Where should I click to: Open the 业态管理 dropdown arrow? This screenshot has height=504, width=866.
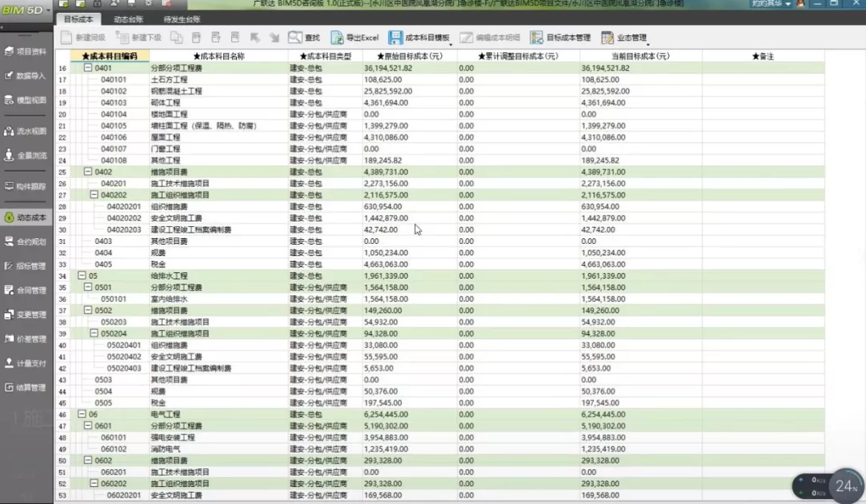(648, 44)
